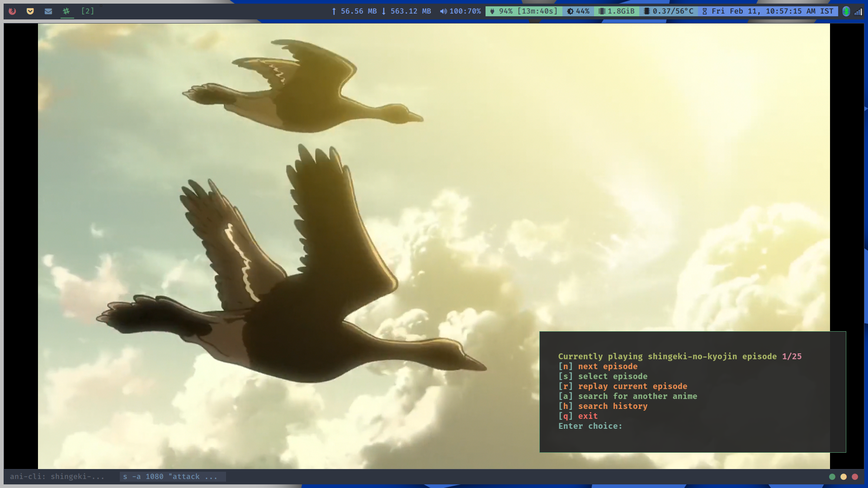Select the 's -a 1080 attack' window tab

point(170,477)
